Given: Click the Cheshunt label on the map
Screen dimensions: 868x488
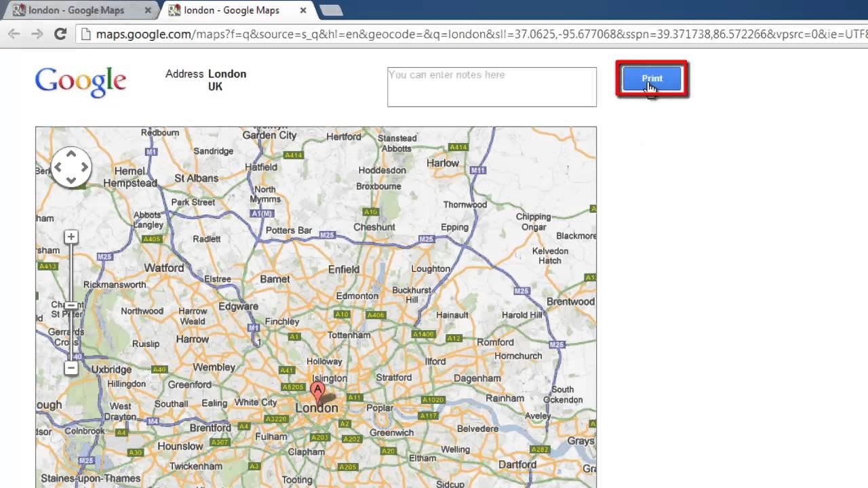Looking at the screenshot, I should pos(374,227).
